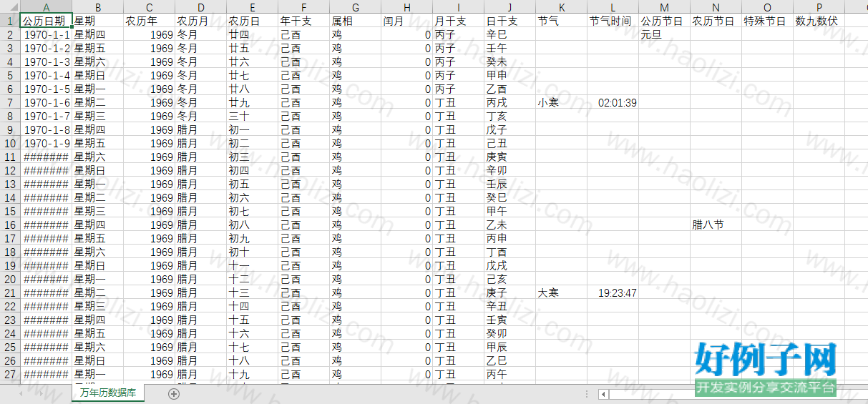Viewport: 868px width, 404px height.
Task: Select the 初八 lunar day cell
Action: point(253,225)
